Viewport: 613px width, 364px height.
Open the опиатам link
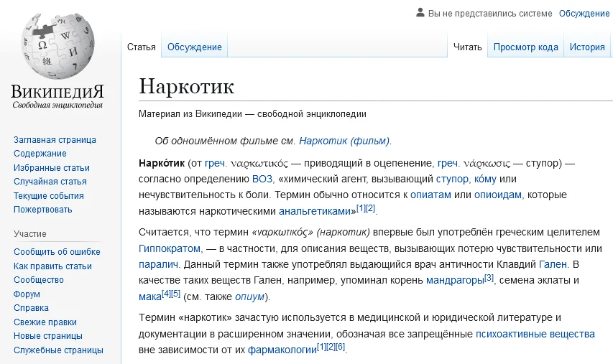coord(430,195)
